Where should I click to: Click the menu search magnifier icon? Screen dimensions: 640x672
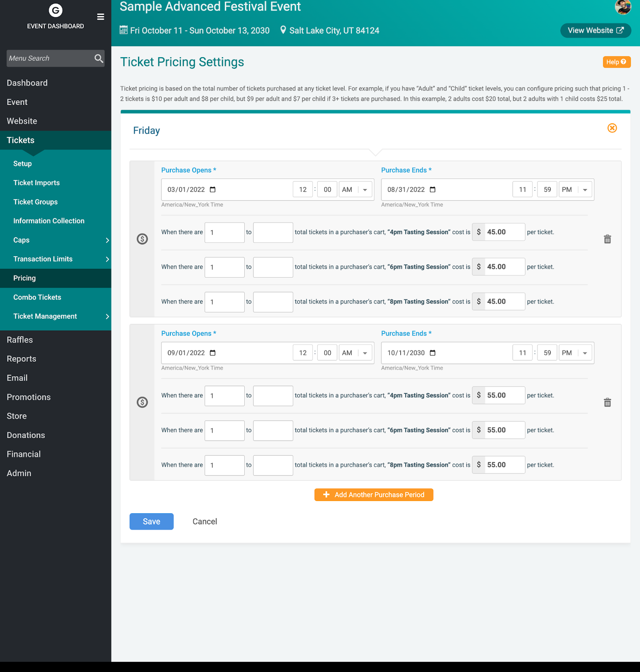pos(99,58)
